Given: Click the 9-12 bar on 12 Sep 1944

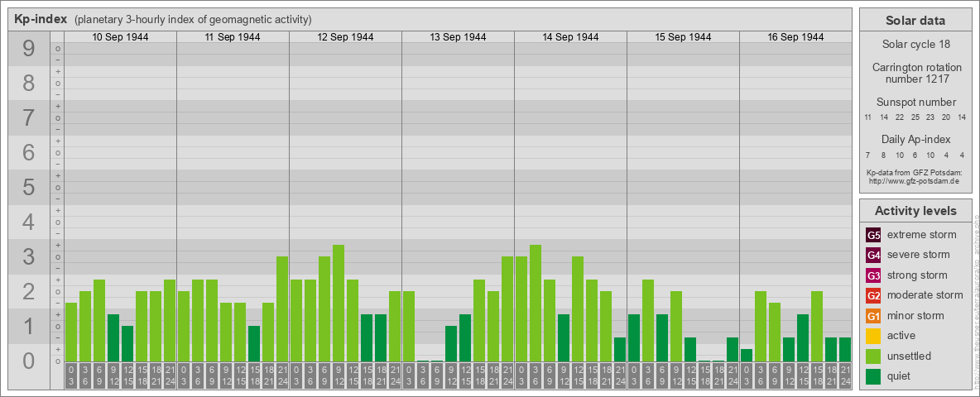Looking at the screenshot, I should click(x=339, y=304).
